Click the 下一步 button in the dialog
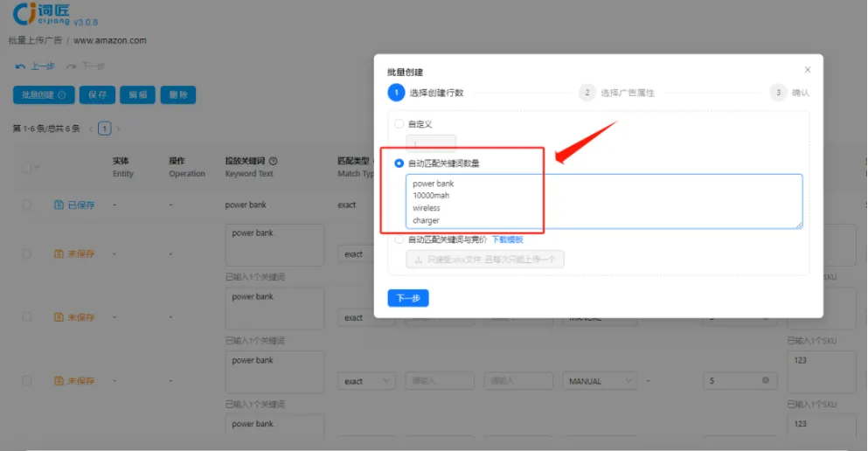 408,298
